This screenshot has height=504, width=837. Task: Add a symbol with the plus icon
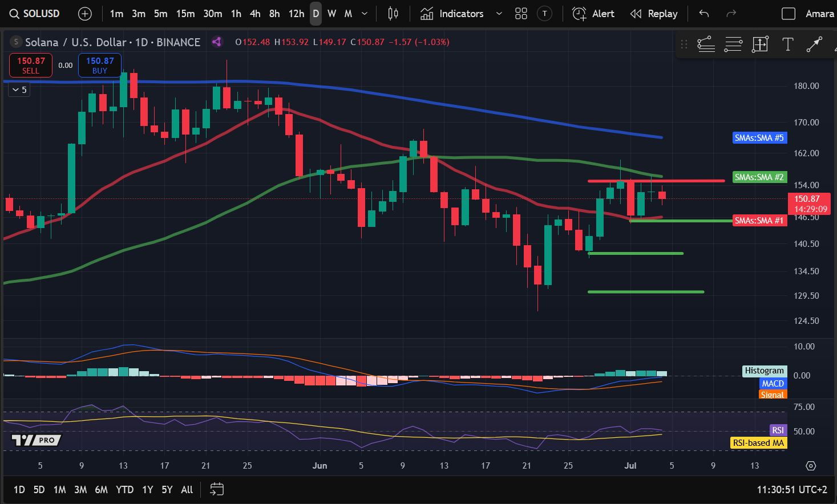84,14
